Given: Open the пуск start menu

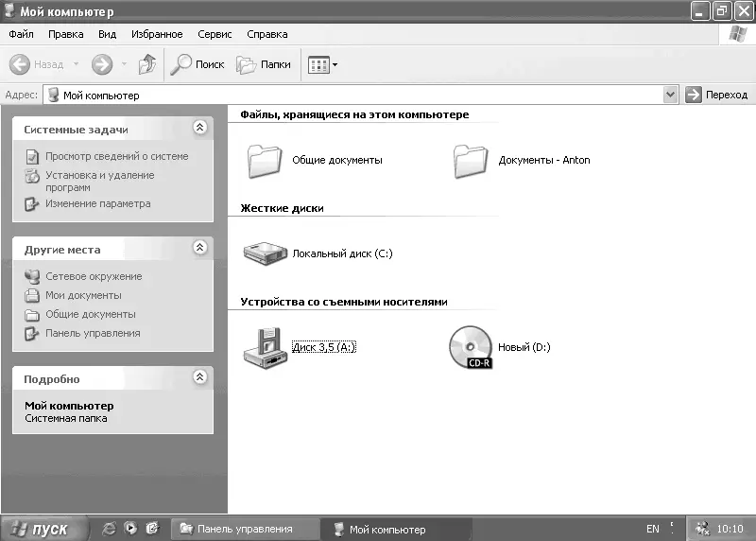Looking at the screenshot, I should 44,529.
